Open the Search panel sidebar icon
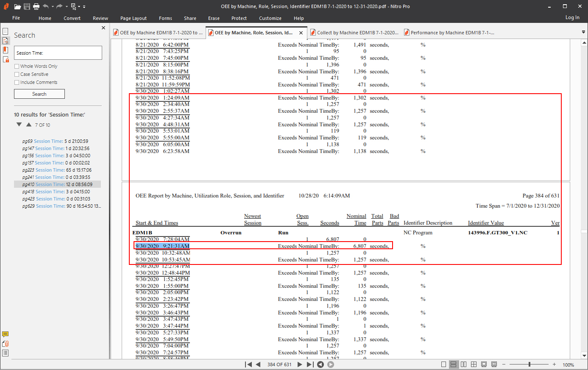 click(x=6, y=41)
